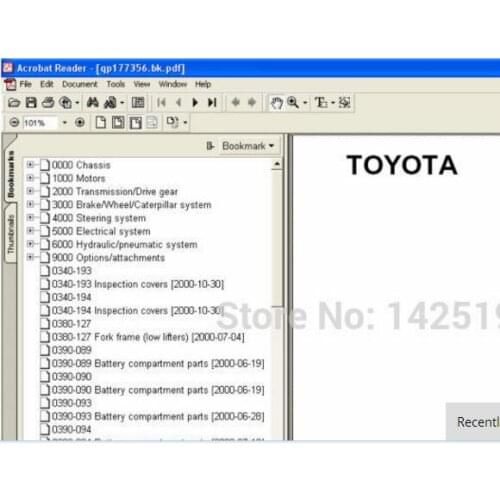500x500 pixels.
Task: Click the Print icon in toolbar
Action: point(48,103)
